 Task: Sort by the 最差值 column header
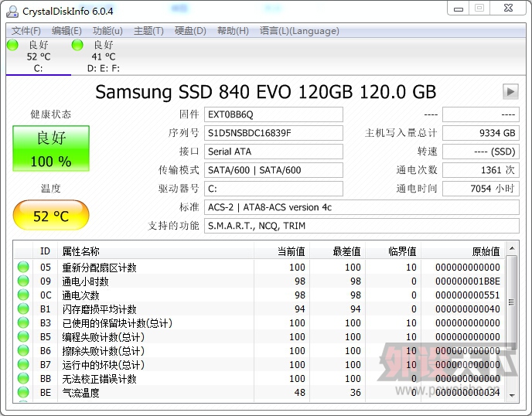coord(337,251)
